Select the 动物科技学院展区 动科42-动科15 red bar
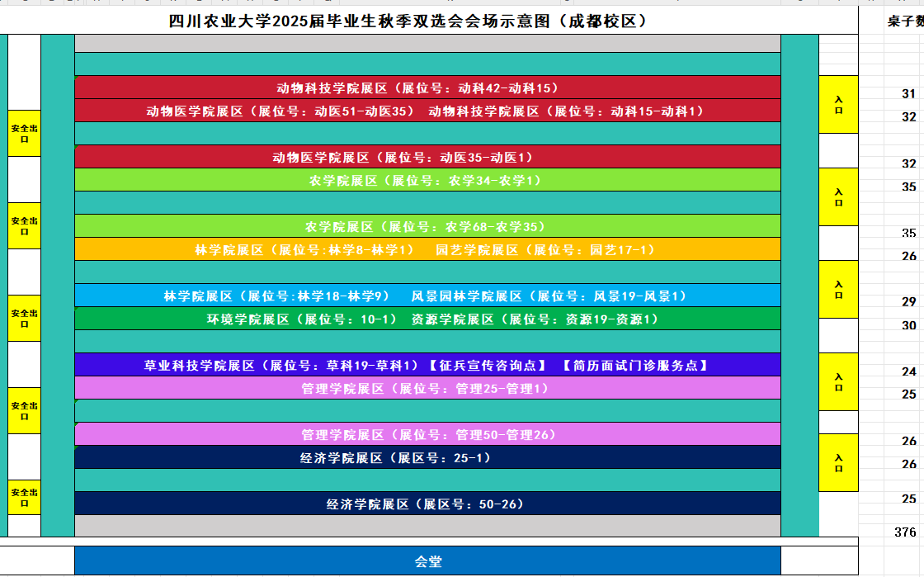The height and width of the screenshot is (577, 924). [x=427, y=87]
